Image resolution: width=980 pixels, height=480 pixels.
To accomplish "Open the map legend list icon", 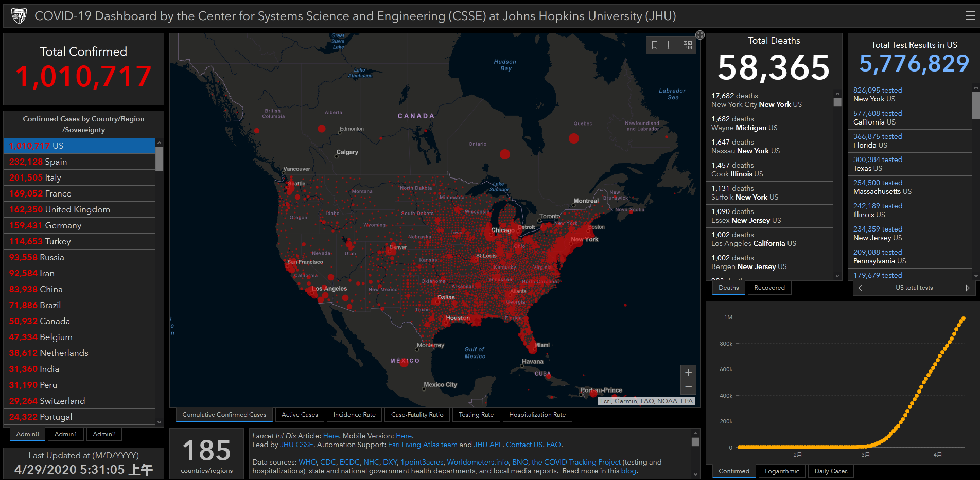I will (x=671, y=45).
